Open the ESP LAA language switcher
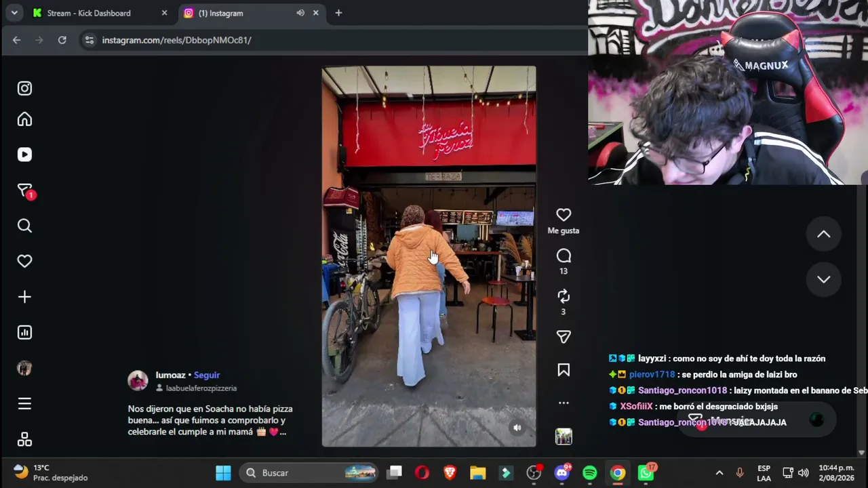 [764, 473]
